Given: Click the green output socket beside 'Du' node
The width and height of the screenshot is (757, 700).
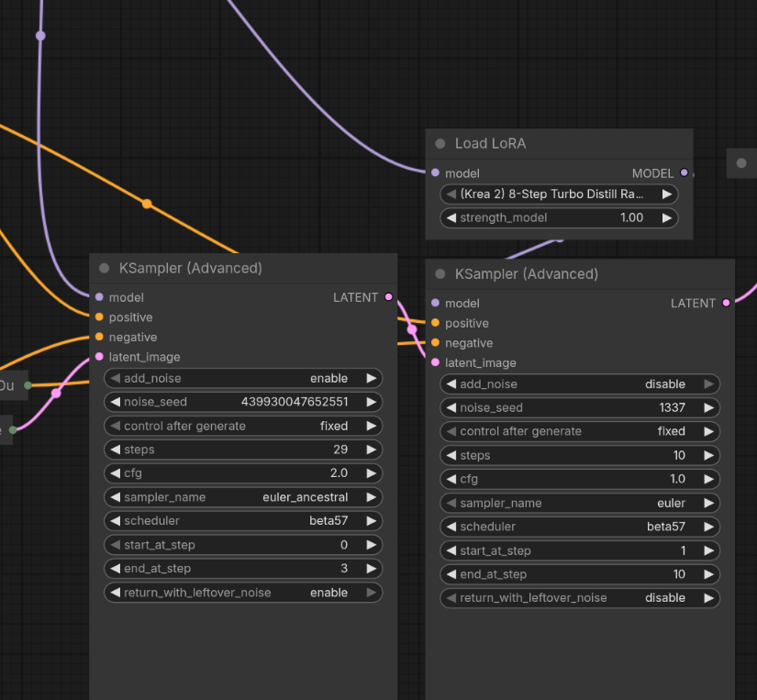Looking at the screenshot, I should point(28,384).
